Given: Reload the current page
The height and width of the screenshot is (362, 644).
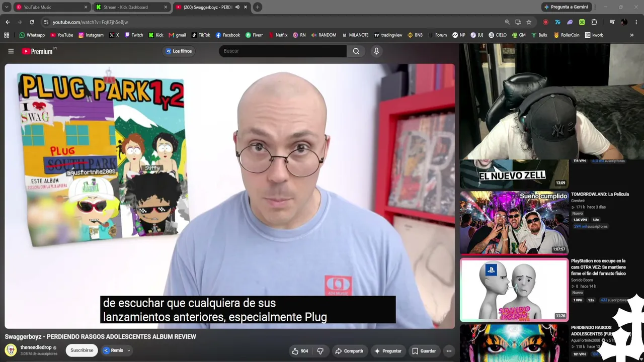Looking at the screenshot, I should point(32,22).
